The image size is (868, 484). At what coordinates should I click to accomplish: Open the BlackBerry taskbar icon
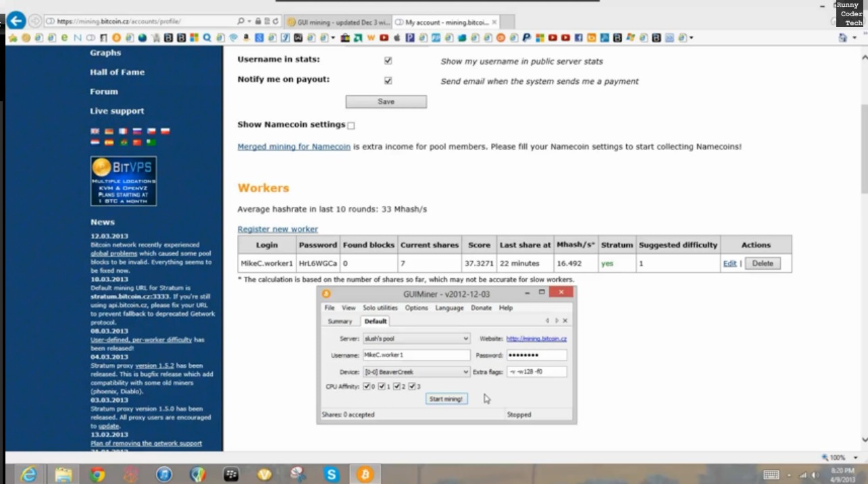tap(231, 475)
